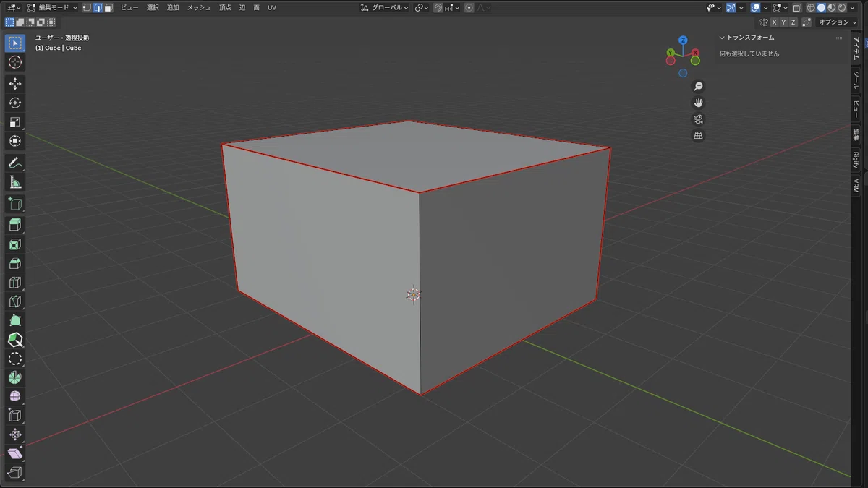Switch perspective/orthographic with grid icon
Viewport: 868px width, 488px height.
tap(698, 136)
